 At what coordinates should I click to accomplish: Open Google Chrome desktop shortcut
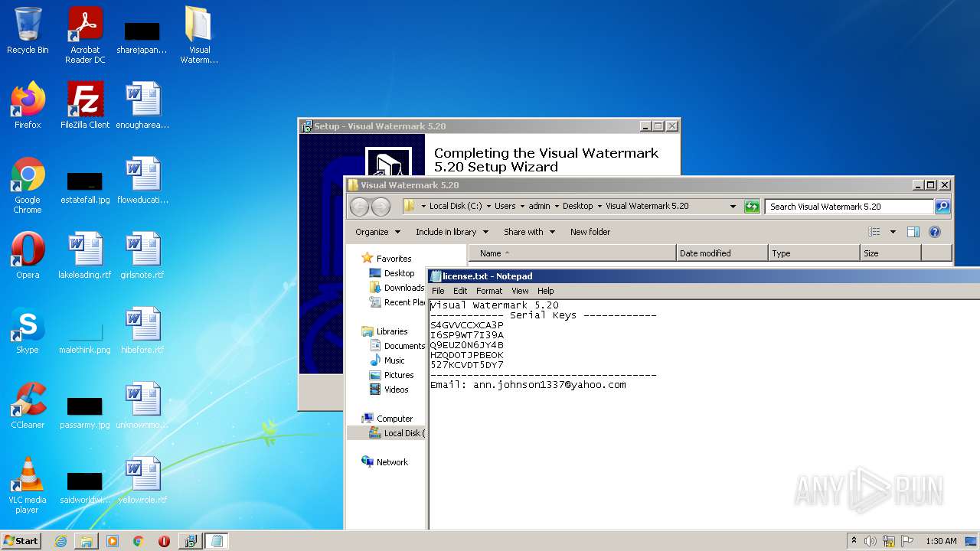click(x=28, y=186)
